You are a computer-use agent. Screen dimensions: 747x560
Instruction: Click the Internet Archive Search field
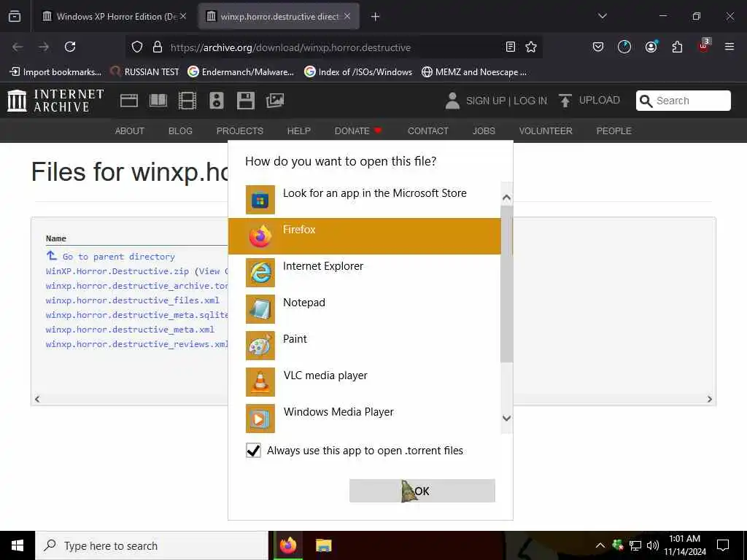coord(683,101)
